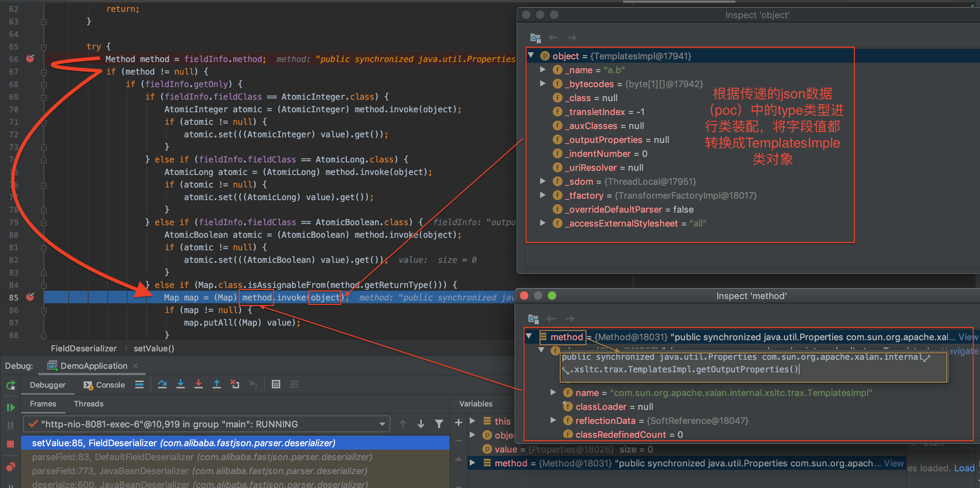The height and width of the screenshot is (488, 980).
Task: Step Out using blue up-arrow icon
Action: click(216, 384)
